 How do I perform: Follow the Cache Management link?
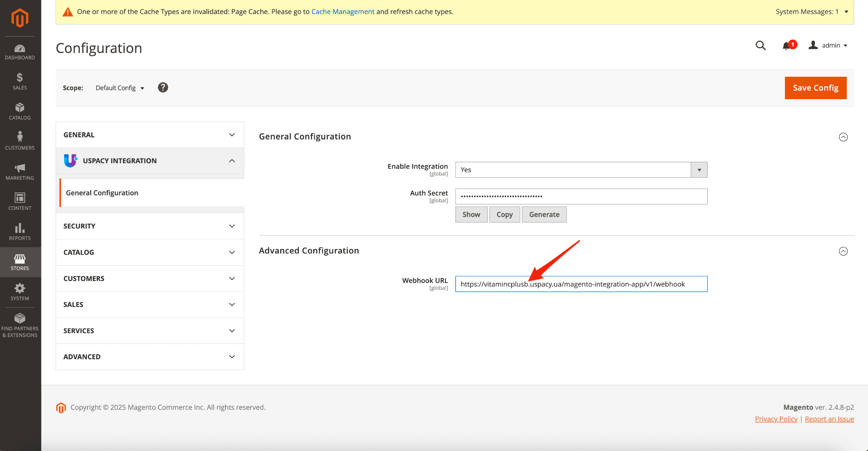(342, 11)
